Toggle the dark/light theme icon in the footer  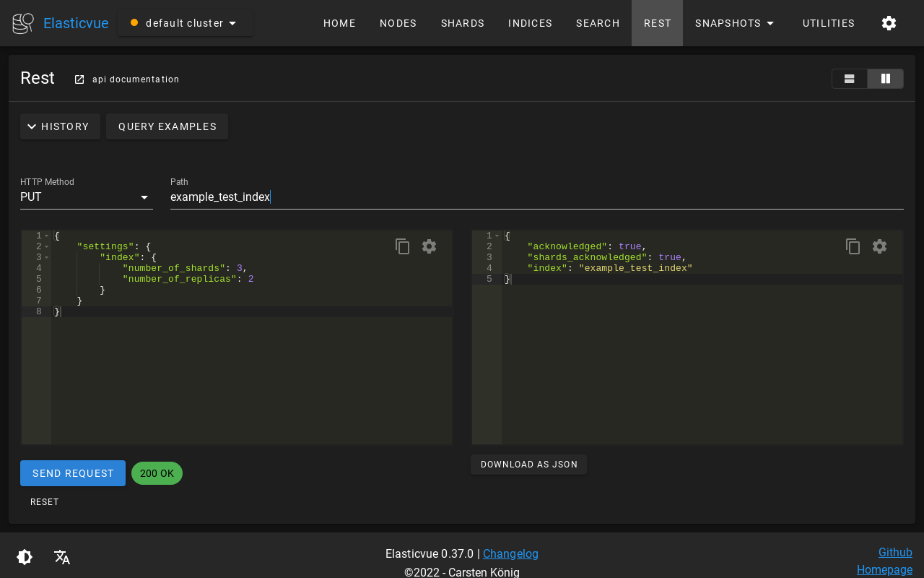click(25, 557)
